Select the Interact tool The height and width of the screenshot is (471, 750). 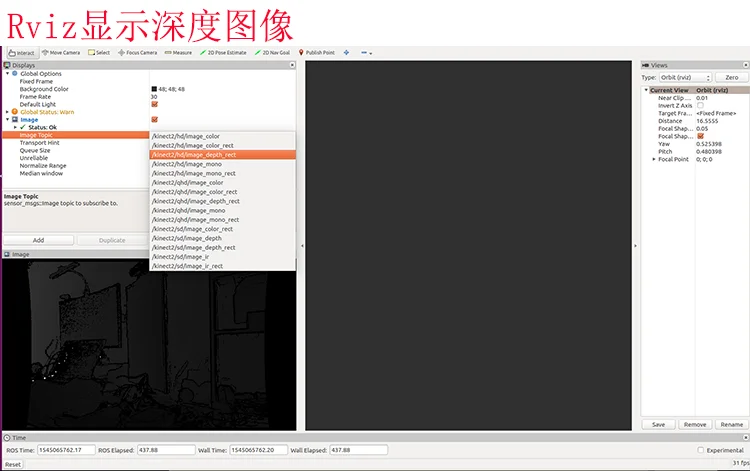[22, 53]
